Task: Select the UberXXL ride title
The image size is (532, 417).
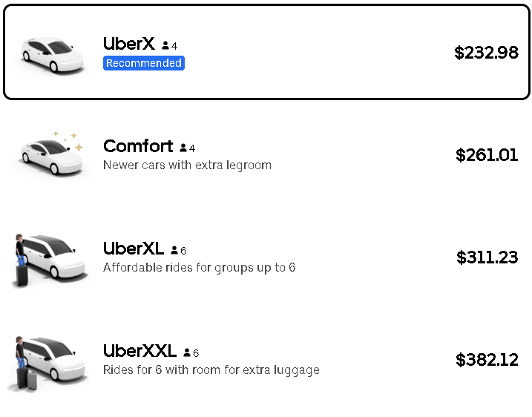Action: click(x=139, y=351)
